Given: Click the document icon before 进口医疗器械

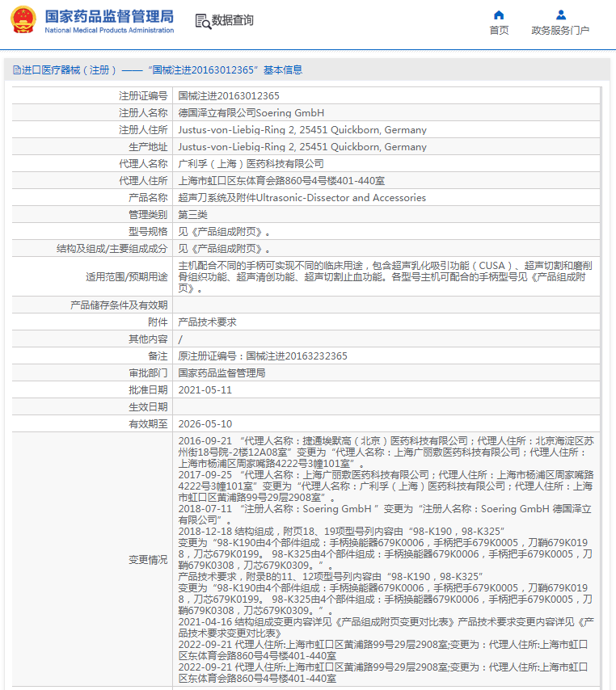Looking at the screenshot, I should coord(17,70).
